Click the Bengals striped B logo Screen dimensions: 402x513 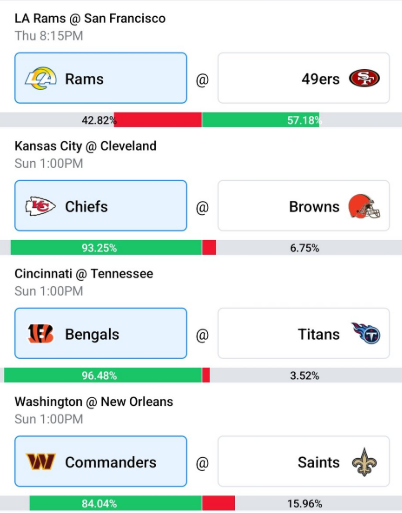coord(40,334)
